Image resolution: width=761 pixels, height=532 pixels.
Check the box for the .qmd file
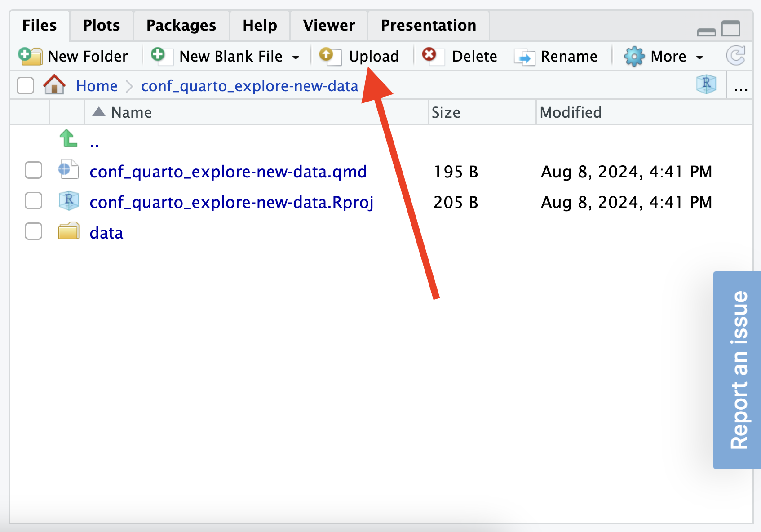coord(34,171)
